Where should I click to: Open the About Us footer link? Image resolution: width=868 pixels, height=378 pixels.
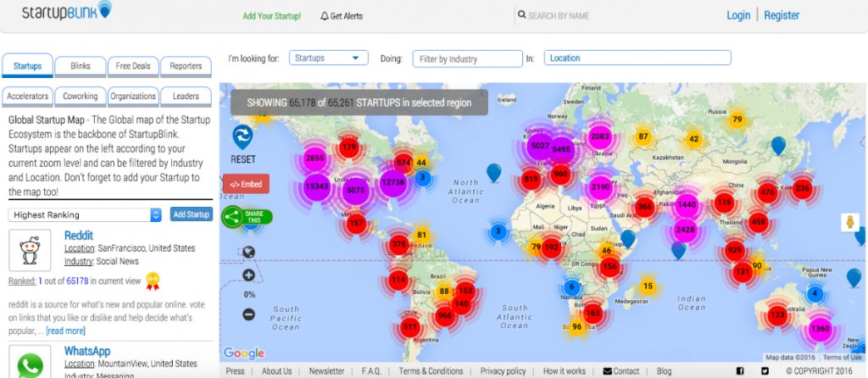click(277, 371)
